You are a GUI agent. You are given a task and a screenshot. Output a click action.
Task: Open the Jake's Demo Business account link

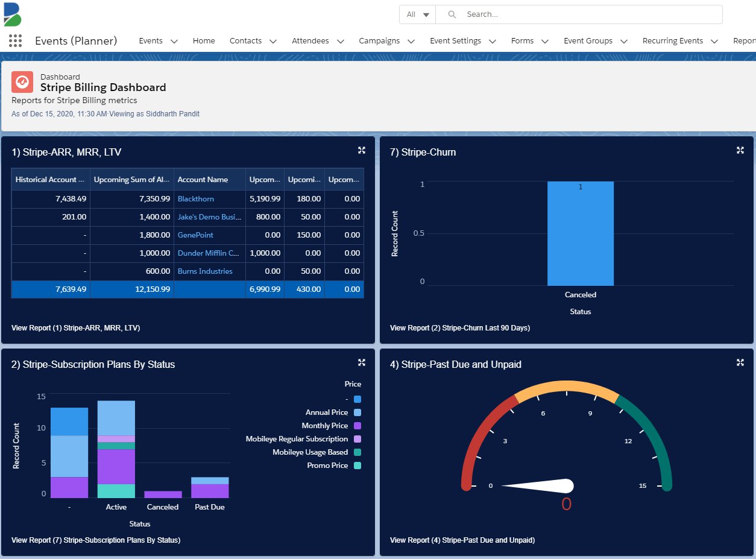[x=209, y=217]
